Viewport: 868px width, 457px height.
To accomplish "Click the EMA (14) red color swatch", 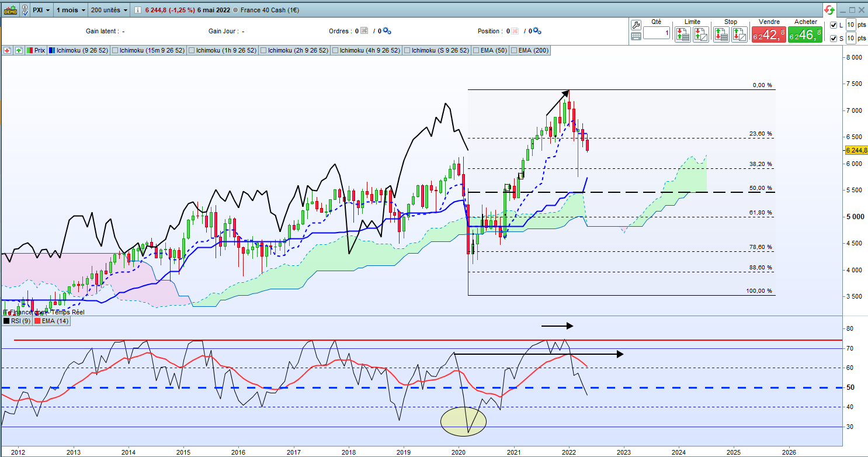I will coord(37,320).
